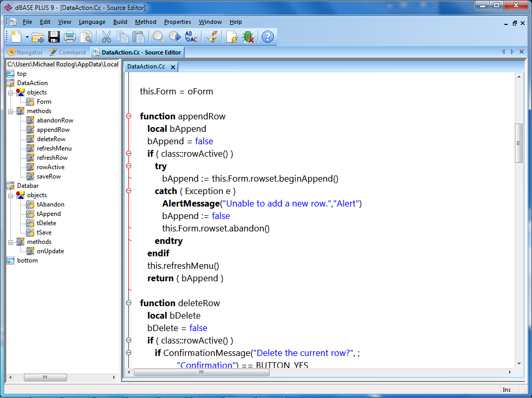532x398 pixels.
Task: Switch to the Navigator tab
Action: tap(25, 52)
